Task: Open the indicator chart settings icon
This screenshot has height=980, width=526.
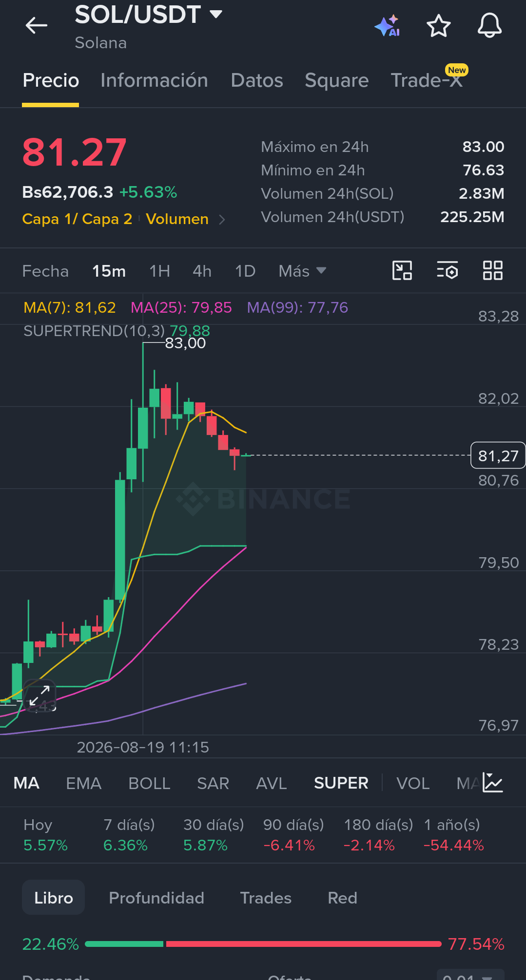Action: (493, 783)
